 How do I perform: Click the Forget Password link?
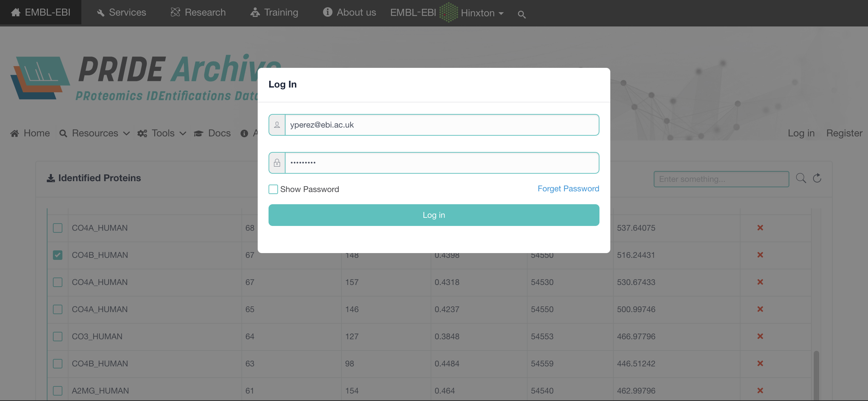pyautogui.click(x=568, y=189)
